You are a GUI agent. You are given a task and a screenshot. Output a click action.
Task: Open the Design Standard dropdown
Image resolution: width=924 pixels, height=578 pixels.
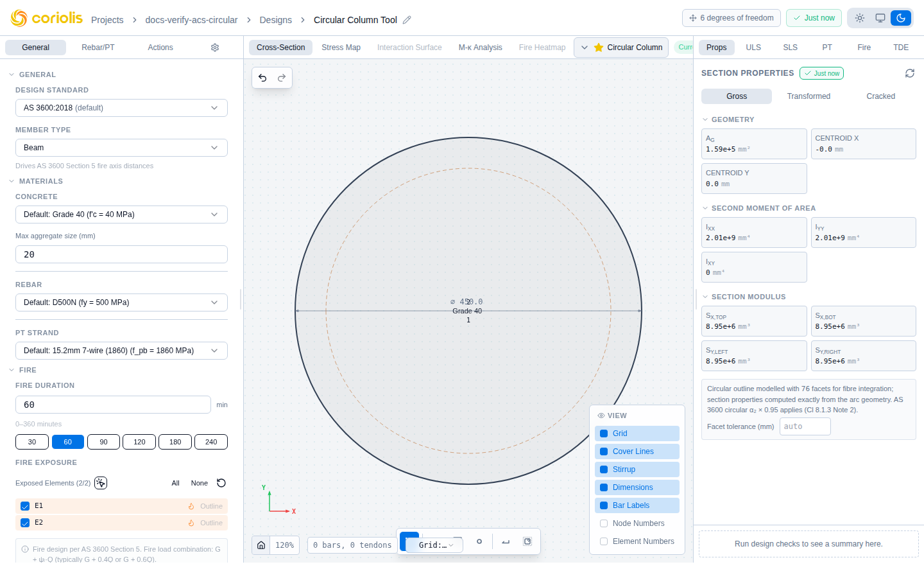[x=121, y=108]
